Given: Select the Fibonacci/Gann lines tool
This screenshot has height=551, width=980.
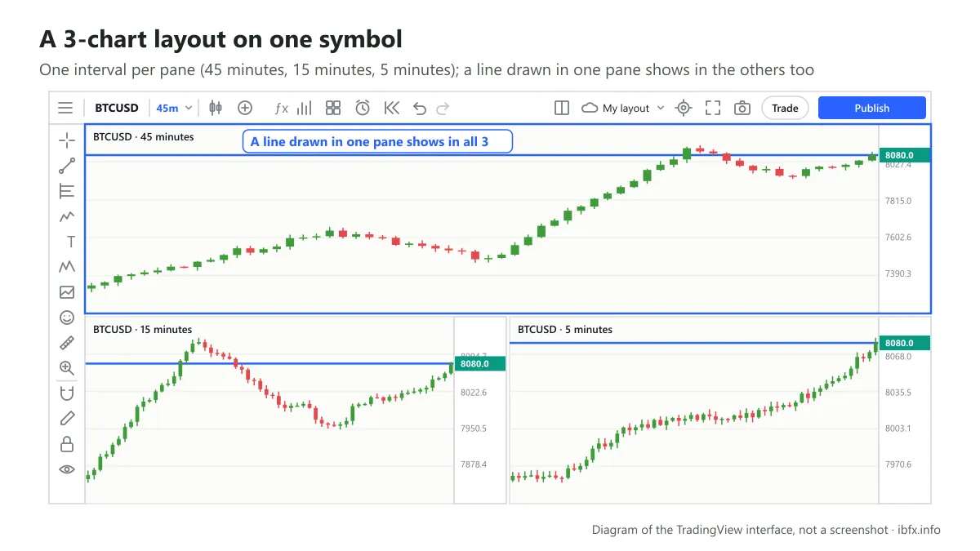Looking at the screenshot, I should [x=67, y=191].
